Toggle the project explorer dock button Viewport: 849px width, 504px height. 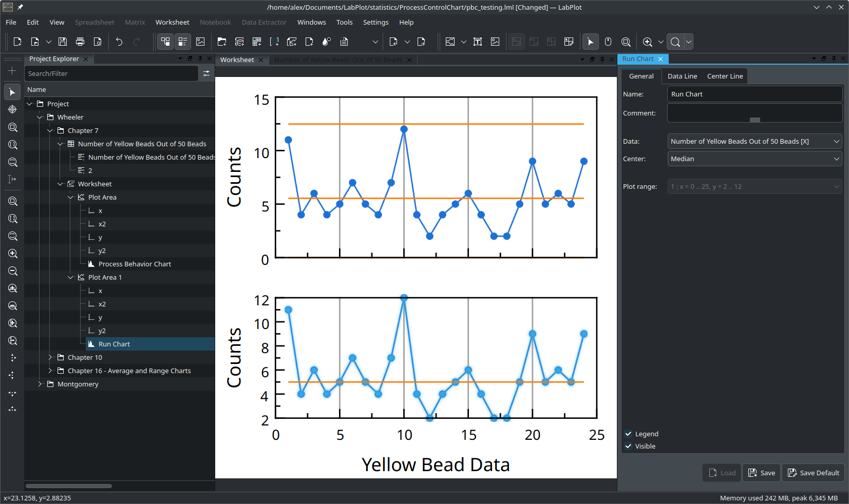tap(165, 42)
